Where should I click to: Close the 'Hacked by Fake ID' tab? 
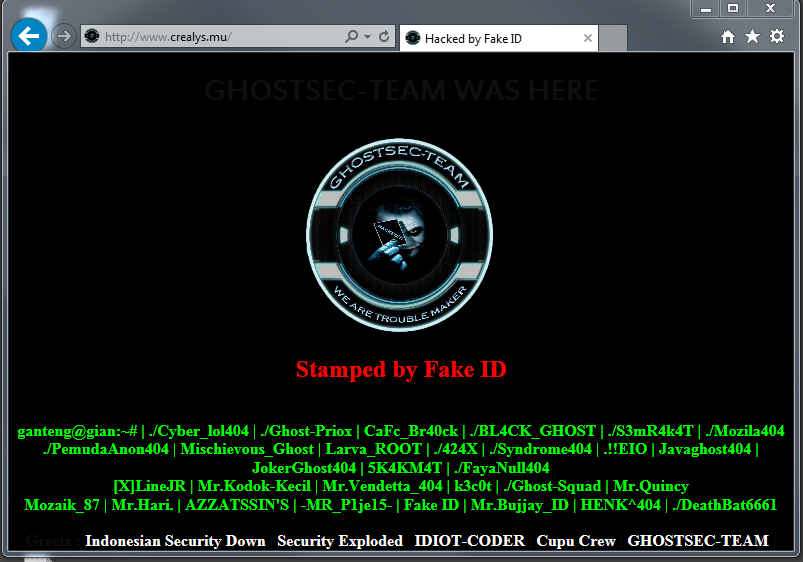[588, 38]
